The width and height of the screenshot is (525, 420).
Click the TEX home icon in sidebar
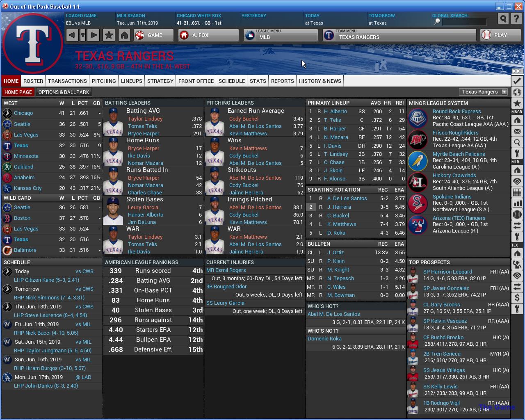coord(517,253)
